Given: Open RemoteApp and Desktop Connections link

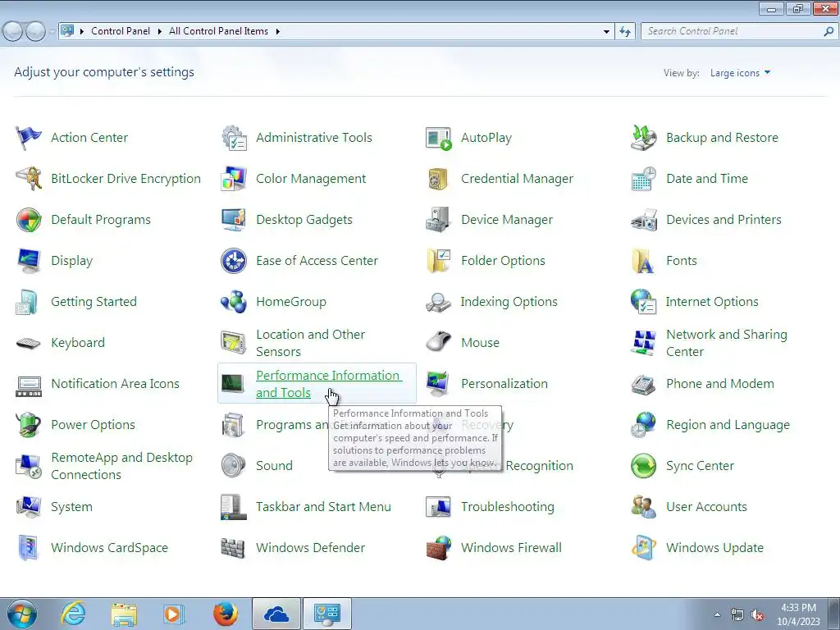Looking at the screenshot, I should [121, 466].
